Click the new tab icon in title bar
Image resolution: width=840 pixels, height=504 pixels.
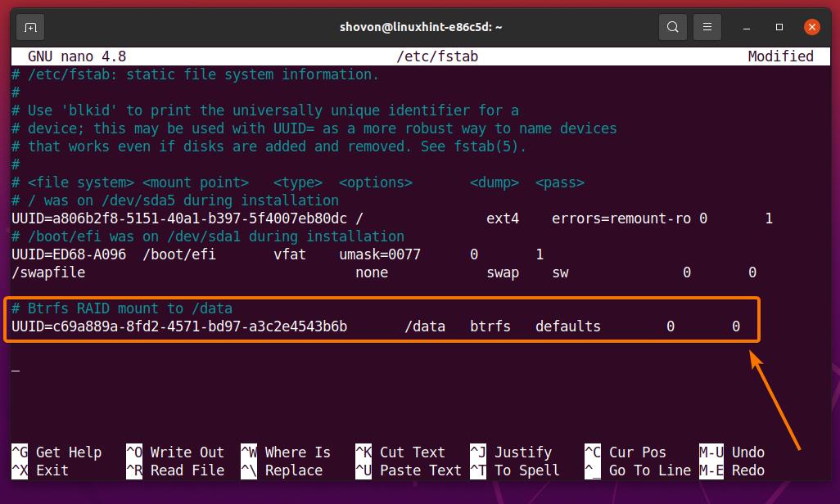point(30,27)
